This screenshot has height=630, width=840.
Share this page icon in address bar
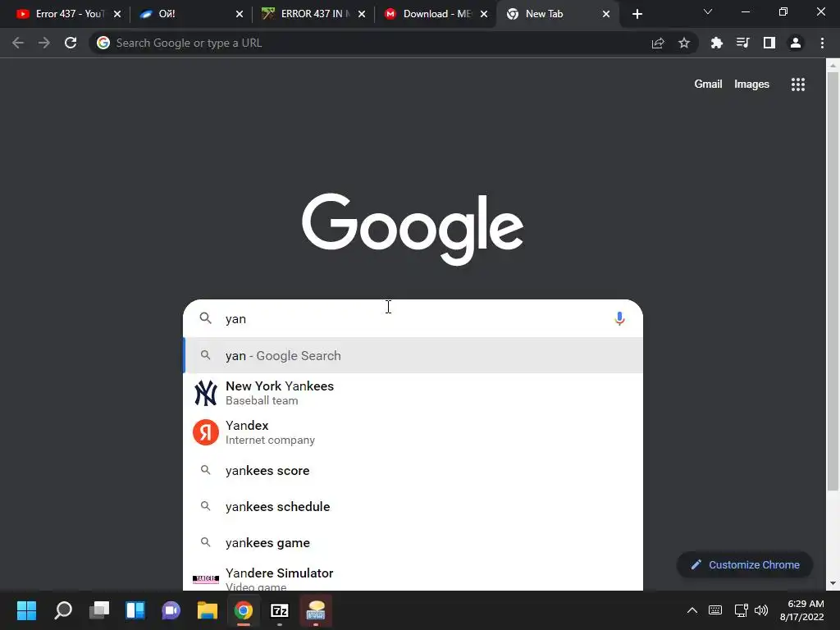(658, 43)
